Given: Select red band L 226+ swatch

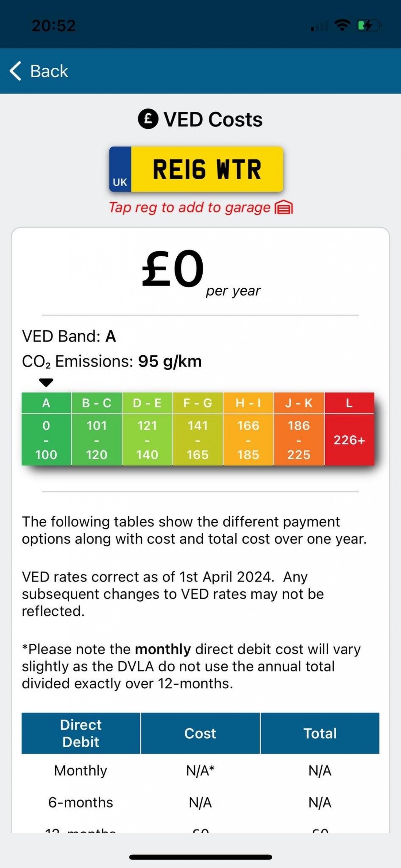Looking at the screenshot, I should 349,429.
